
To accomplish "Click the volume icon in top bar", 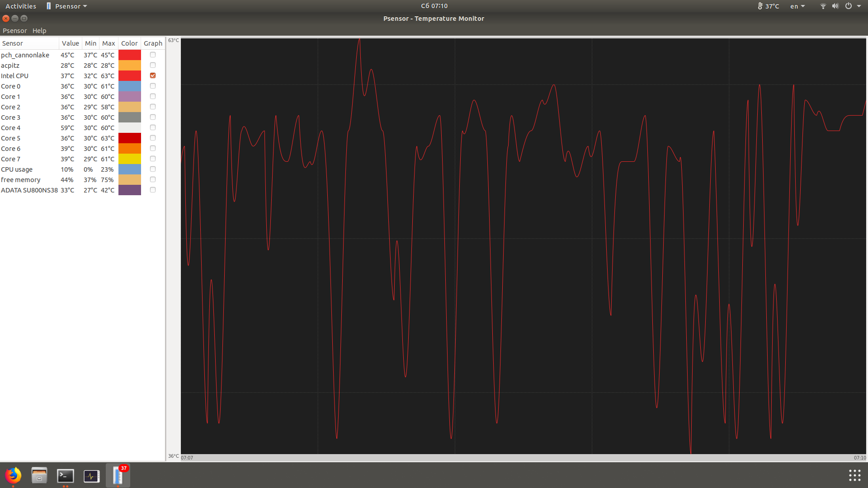I will [835, 6].
